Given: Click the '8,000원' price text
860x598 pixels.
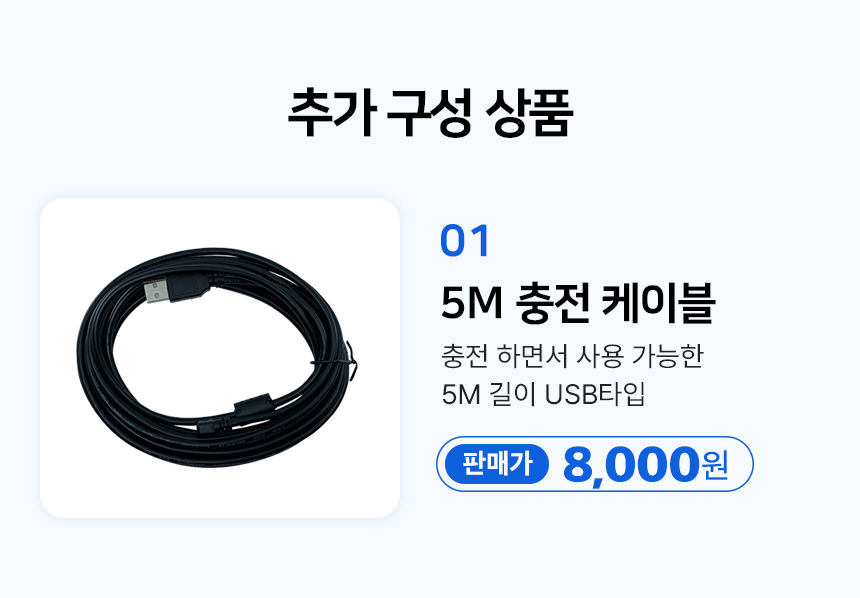Looking at the screenshot, I should click(x=646, y=464).
